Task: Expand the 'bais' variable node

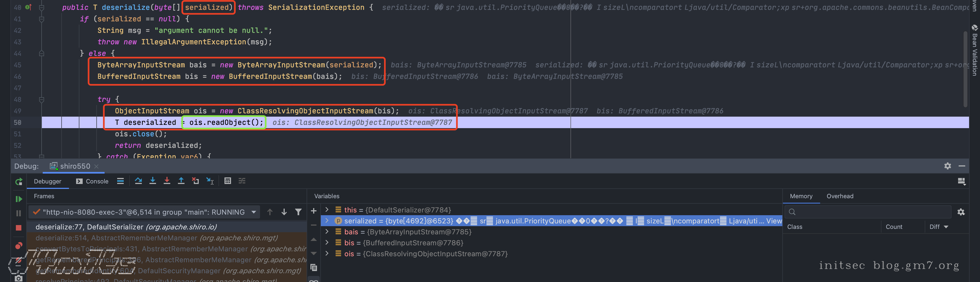Action: [x=327, y=232]
